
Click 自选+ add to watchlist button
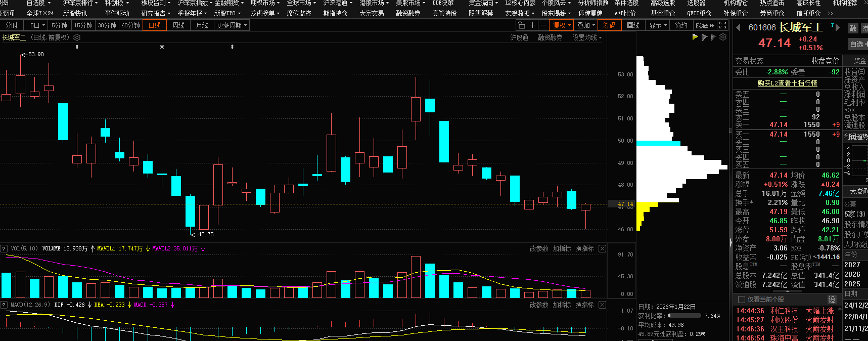tap(858, 44)
